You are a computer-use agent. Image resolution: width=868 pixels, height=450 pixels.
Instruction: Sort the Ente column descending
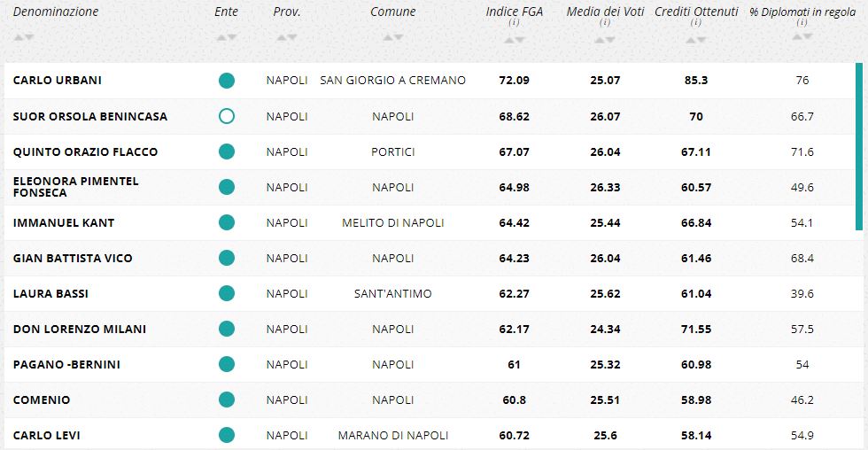click(x=233, y=37)
